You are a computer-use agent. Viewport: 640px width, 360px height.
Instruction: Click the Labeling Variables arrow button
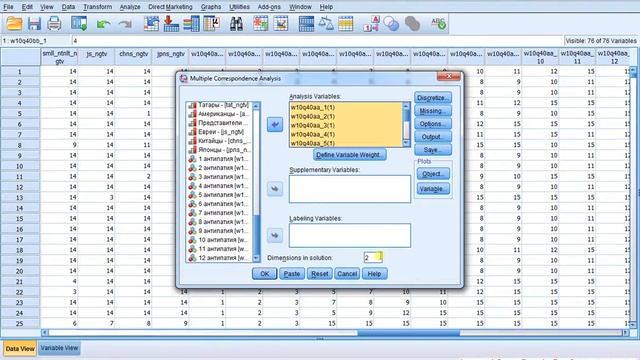(275, 236)
